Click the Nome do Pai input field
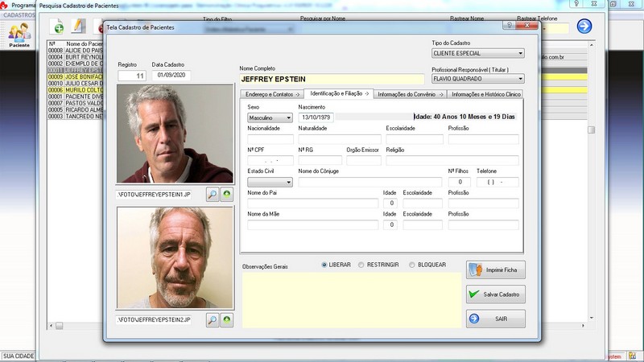 point(312,204)
